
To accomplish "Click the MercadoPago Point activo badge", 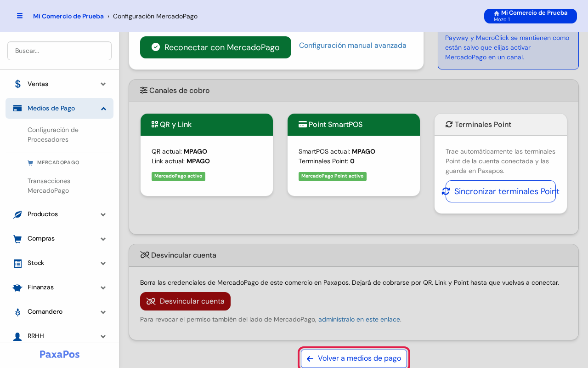I will [333, 176].
